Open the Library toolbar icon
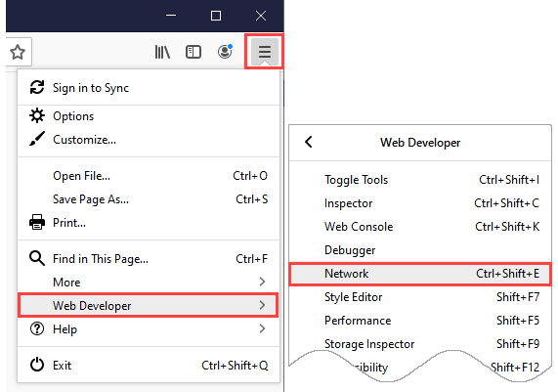 (x=162, y=52)
